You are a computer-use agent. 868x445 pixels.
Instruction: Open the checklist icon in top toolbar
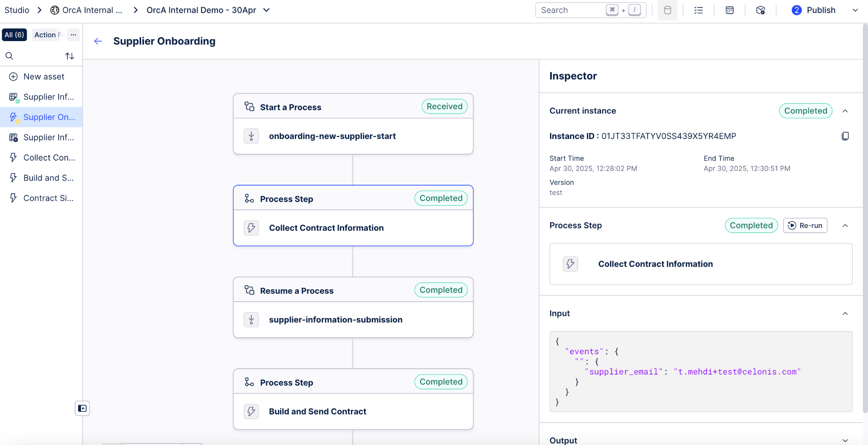pos(698,10)
